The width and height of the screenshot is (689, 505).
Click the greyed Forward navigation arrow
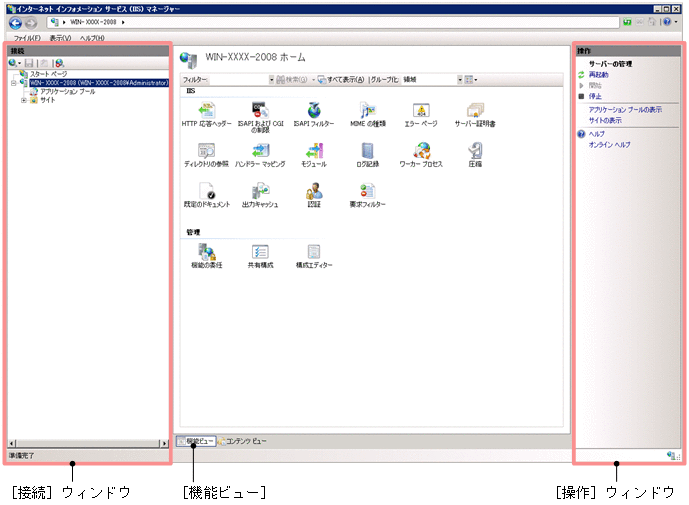click(30, 23)
